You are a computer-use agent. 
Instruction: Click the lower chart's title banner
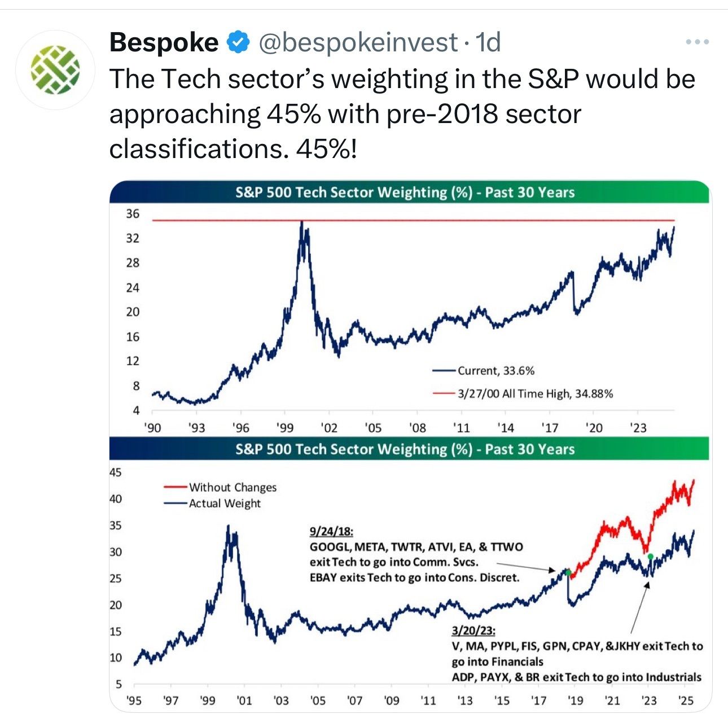pos(409,449)
